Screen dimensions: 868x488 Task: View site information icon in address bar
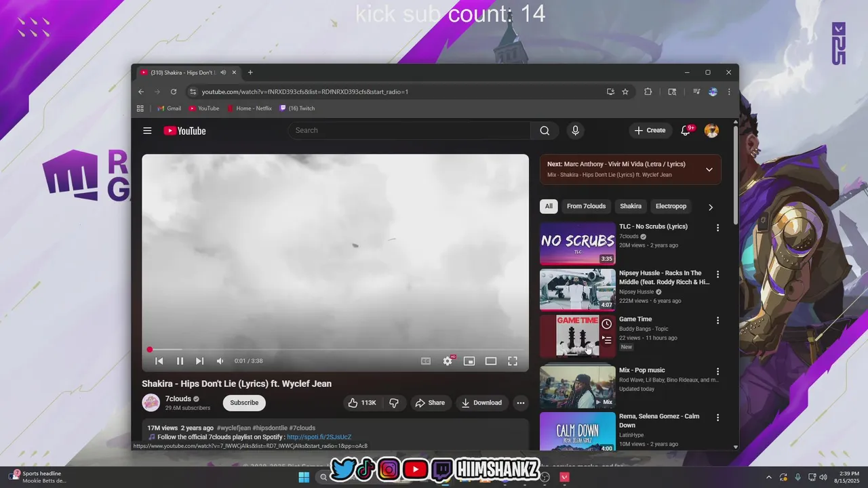click(193, 91)
